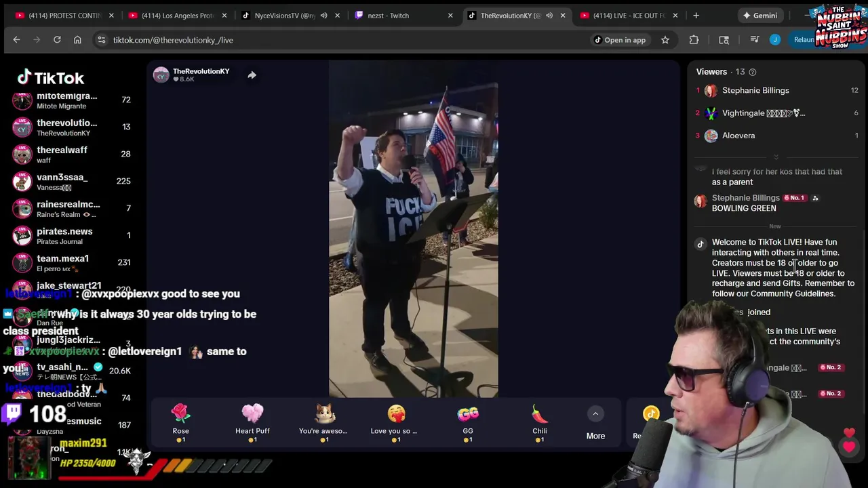Open the mitotemigra live channel
This screenshot has width=868, height=488.
pos(73,100)
